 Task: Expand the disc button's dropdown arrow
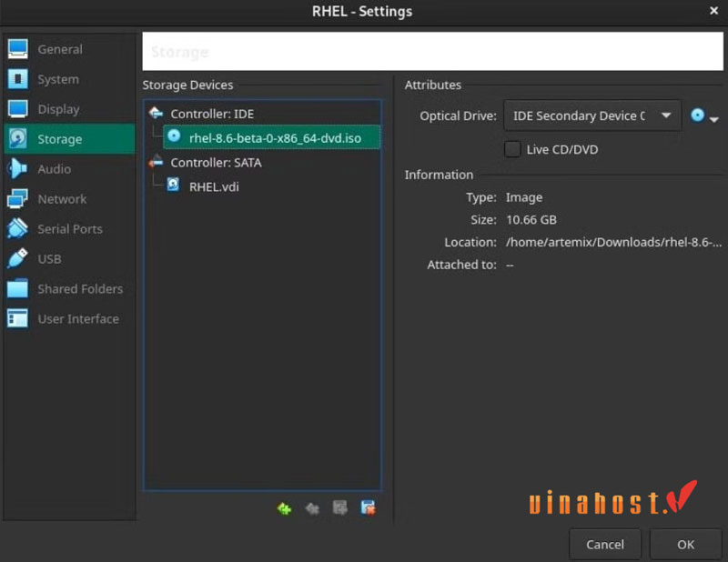(714, 120)
